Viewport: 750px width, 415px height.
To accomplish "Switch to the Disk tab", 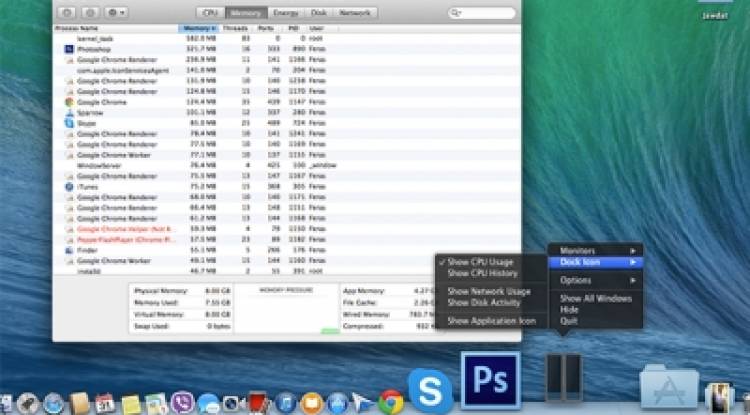I will point(319,13).
